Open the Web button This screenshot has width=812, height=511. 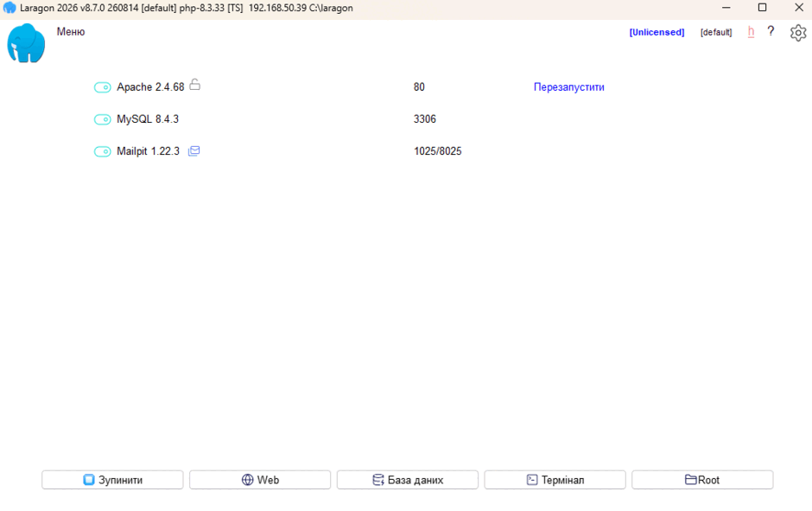(x=260, y=480)
